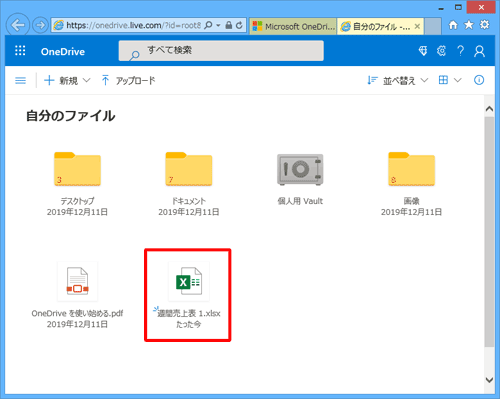Open browser Tools gear menu
The width and height of the screenshot is (500, 399).
[x=484, y=25]
